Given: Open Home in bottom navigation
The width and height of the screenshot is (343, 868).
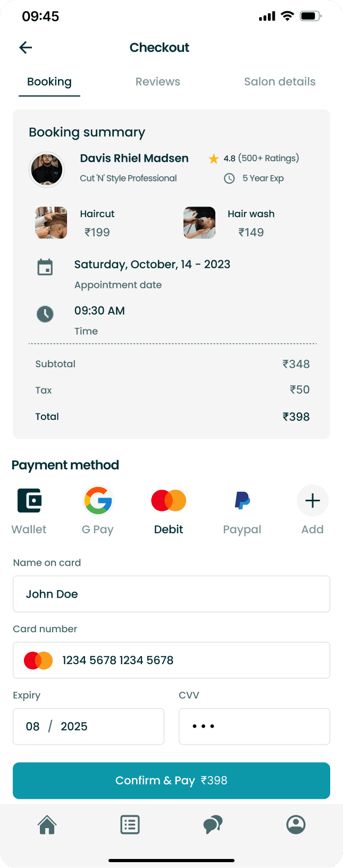Looking at the screenshot, I should tap(47, 825).
